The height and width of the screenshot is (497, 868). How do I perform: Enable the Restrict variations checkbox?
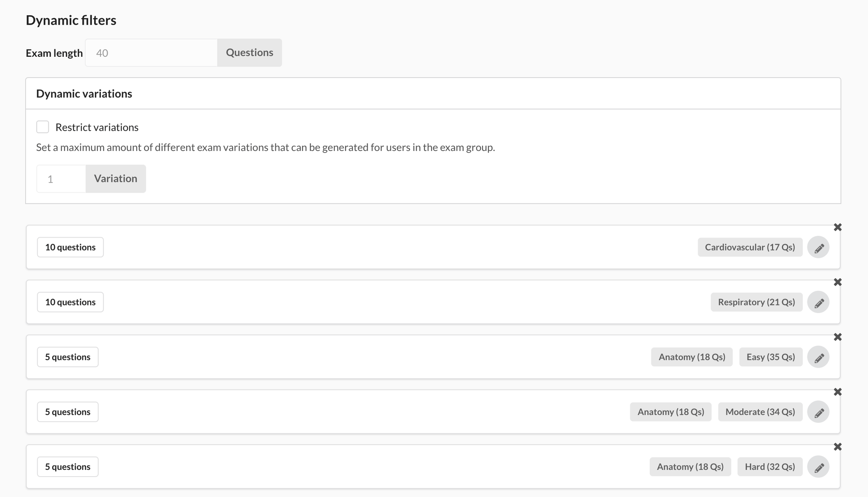pos(43,126)
